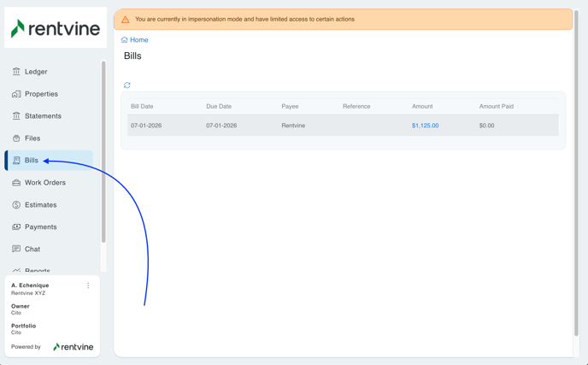
Task: Click the Payments icon in sidebar
Action: coord(16,227)
